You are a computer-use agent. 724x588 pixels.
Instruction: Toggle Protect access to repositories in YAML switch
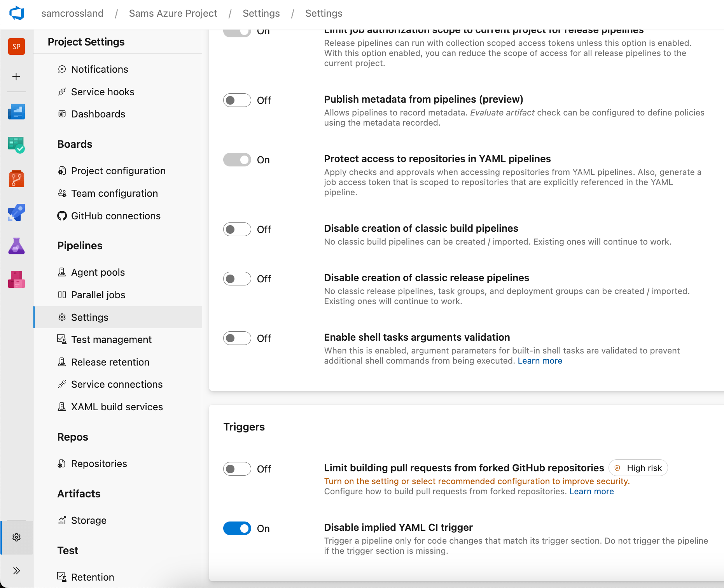click(x=237, y=160)
